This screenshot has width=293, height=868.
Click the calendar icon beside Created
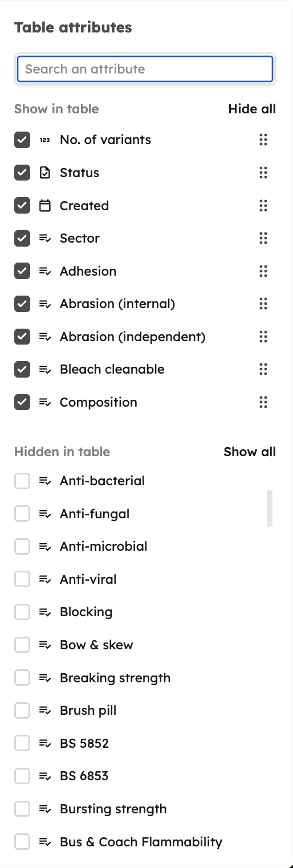pos(45,206)
